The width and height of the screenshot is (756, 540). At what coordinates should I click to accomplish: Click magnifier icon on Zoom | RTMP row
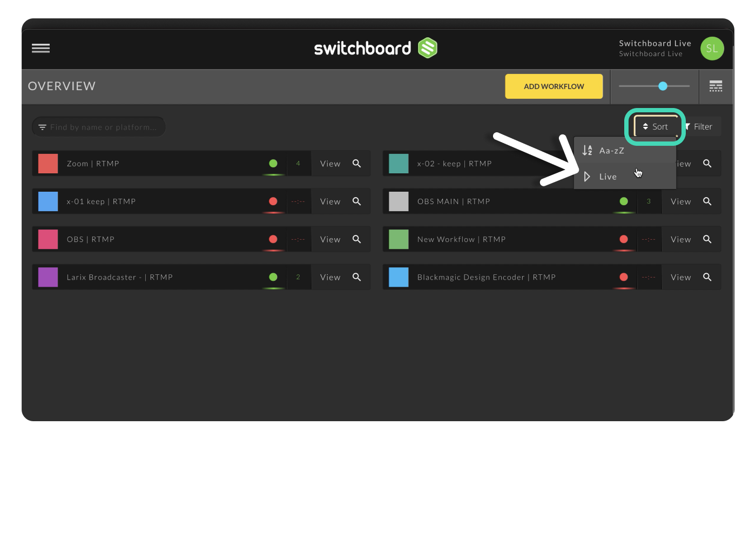(x=357, y=163)
